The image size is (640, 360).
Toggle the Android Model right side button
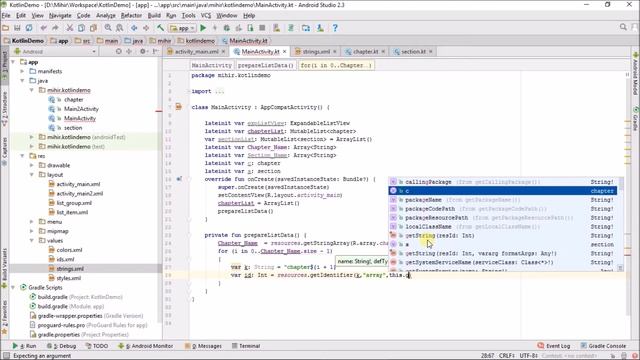(x=636, y=73)
